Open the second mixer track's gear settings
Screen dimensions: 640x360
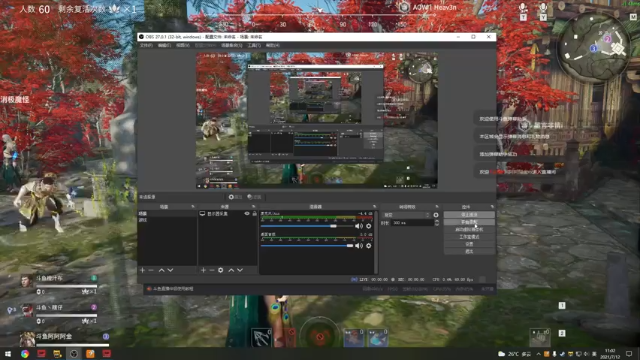[x=369, y=246]
